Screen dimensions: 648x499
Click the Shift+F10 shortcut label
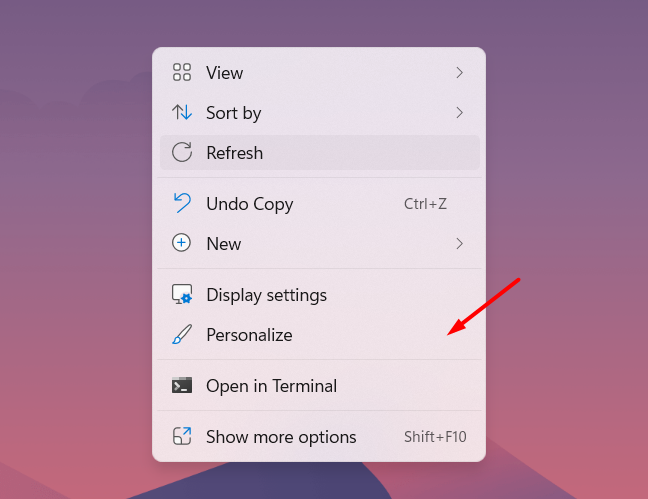coord(435,437)
